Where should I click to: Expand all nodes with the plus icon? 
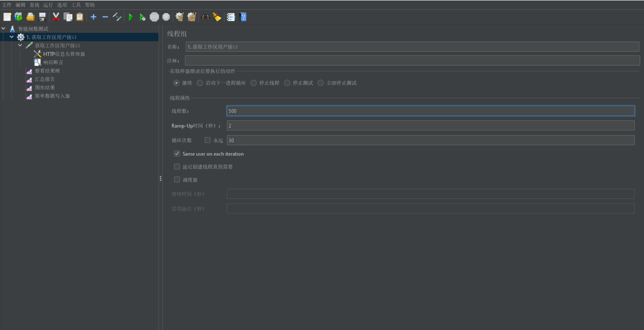[93, 17]
